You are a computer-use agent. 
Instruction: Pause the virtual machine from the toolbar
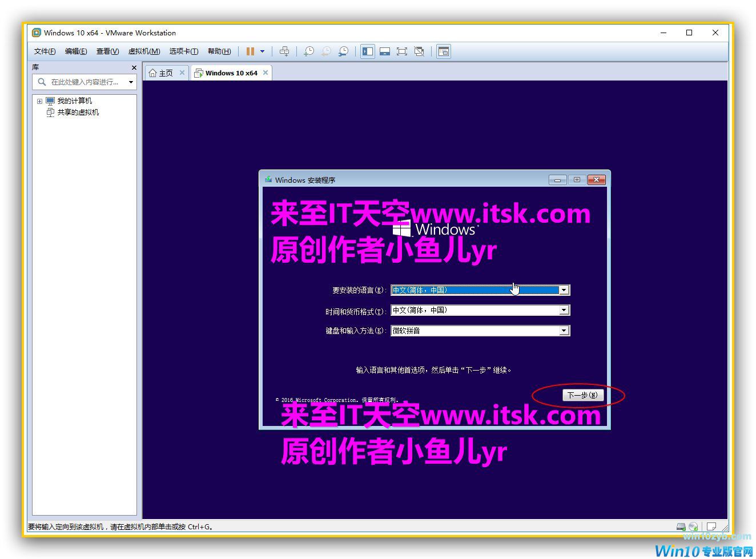click(x=250, y=51)
